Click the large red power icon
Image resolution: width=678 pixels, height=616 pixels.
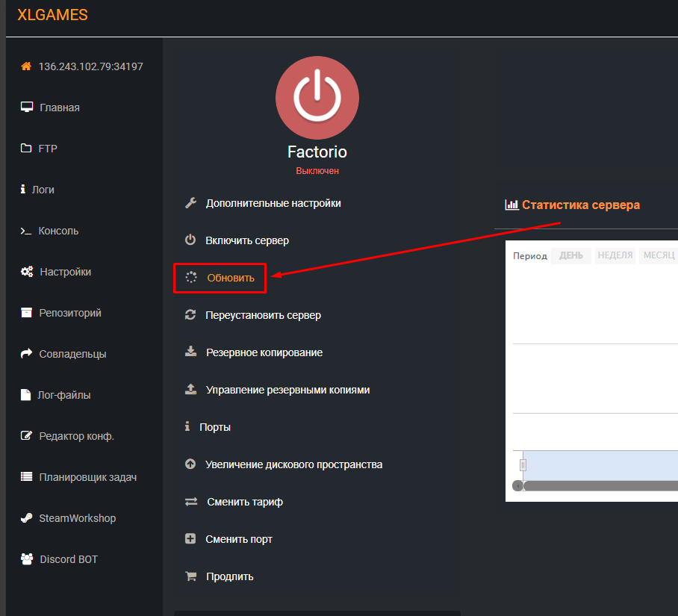click(x=317, y=97)
